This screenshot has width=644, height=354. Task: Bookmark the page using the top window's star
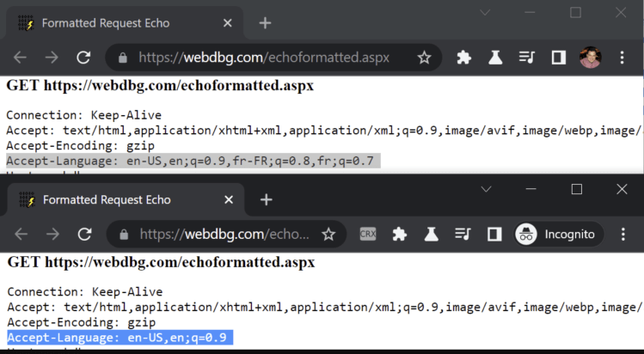(424, 58)
